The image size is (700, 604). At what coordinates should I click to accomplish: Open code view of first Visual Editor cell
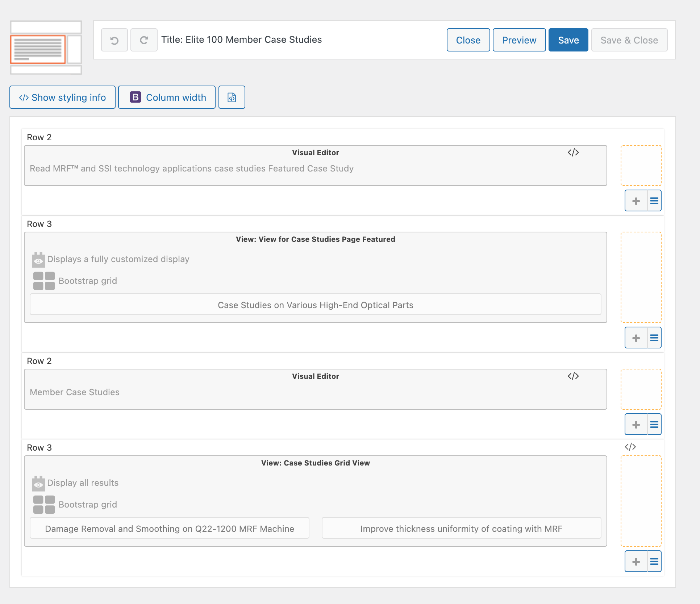click(x=573, y=153)
